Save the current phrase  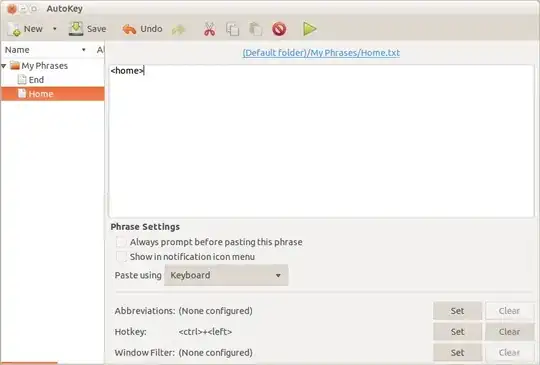tap(87, 29)
